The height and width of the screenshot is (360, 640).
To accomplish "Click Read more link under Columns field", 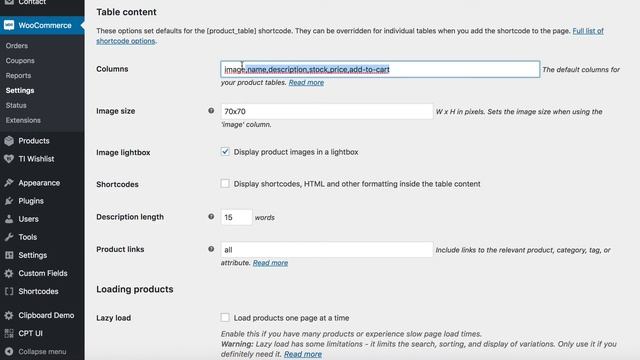I will pos(306,82).
